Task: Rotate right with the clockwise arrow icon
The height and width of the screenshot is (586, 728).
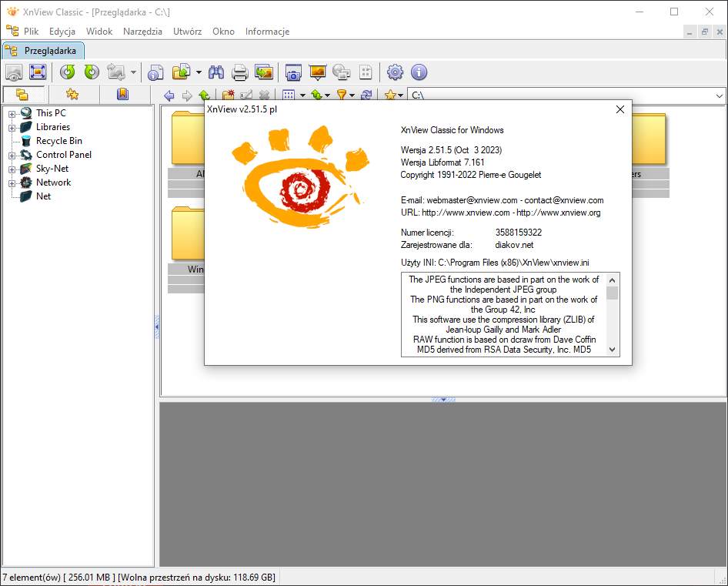Action: click(x=92, y=72)
